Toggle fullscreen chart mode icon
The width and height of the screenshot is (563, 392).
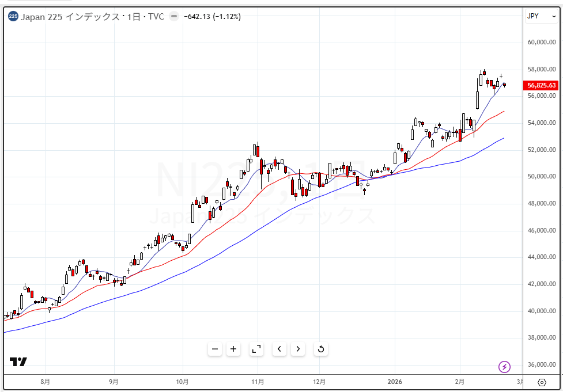256,349
